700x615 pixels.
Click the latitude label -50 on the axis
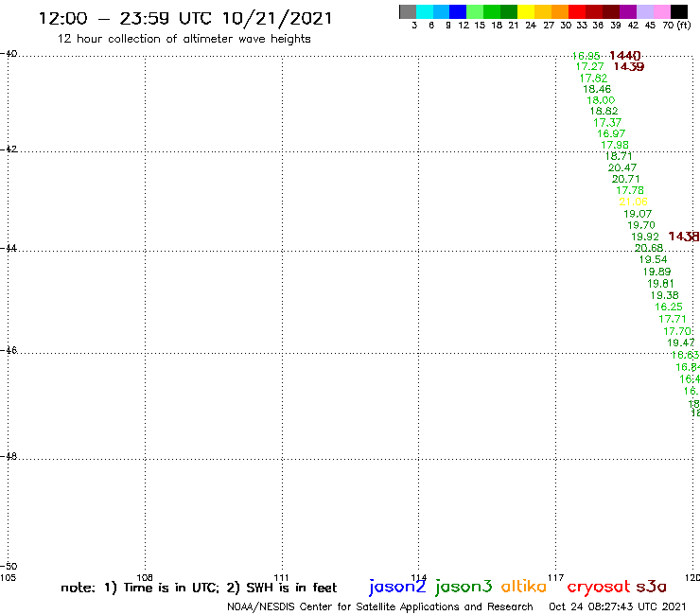(x=9, y=567)
